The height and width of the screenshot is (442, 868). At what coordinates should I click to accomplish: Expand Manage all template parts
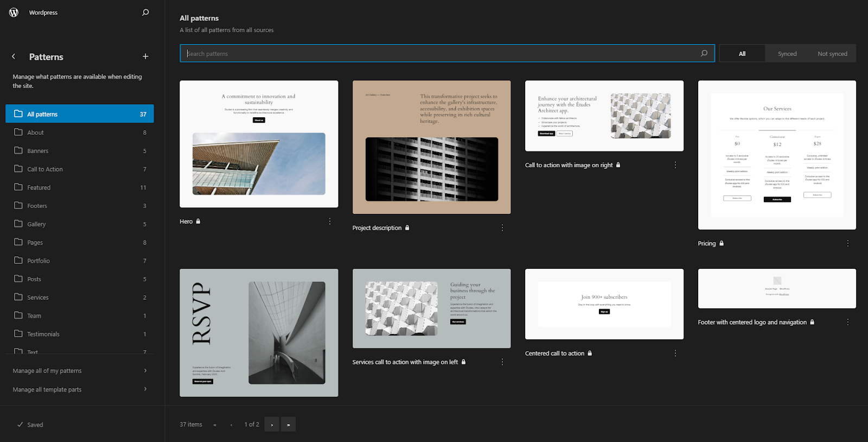(x=80, y=389)
